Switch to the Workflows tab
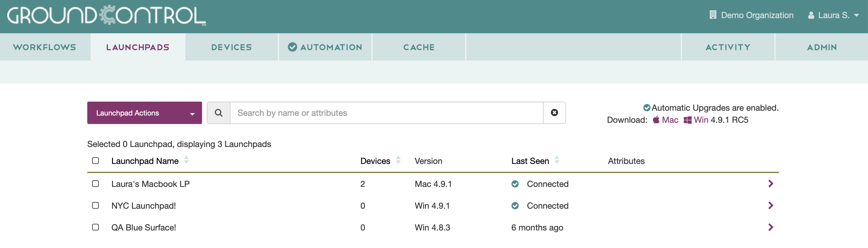 [x=44, y=47]
